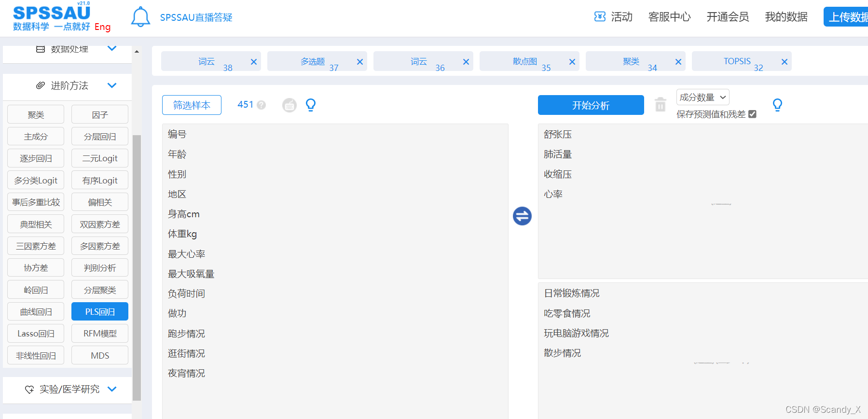The width and height of the screenshot is (868, 419).
Task: Expand the 实验/医学研究 section
Action: click(x=112, y=389)
